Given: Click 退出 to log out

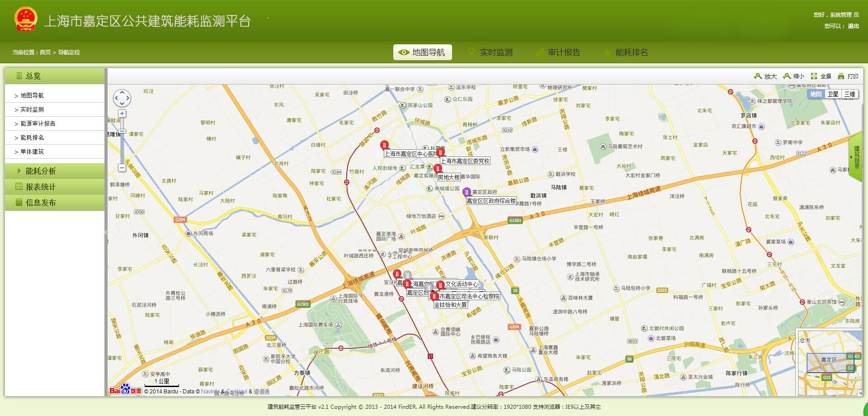Looking at the screenshot, I should 853,26.
